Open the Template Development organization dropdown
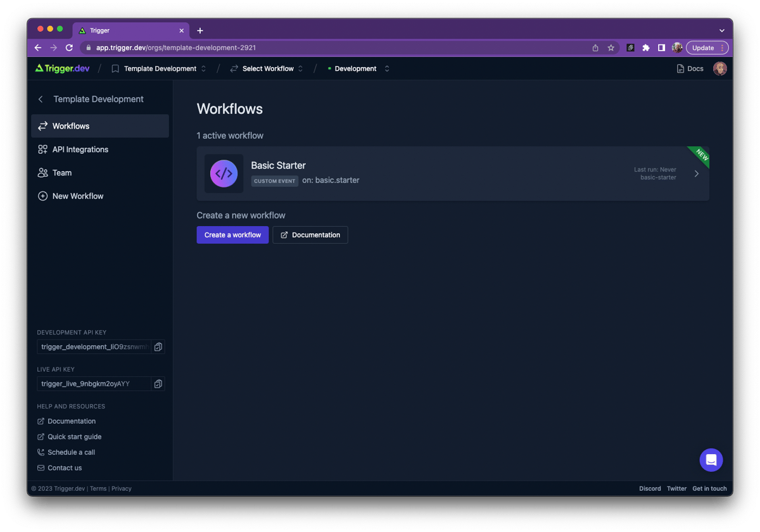 (159, 68)
